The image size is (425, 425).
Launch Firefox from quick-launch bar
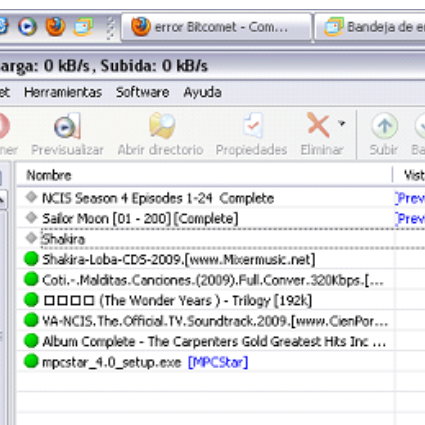(x=55, y=27)
